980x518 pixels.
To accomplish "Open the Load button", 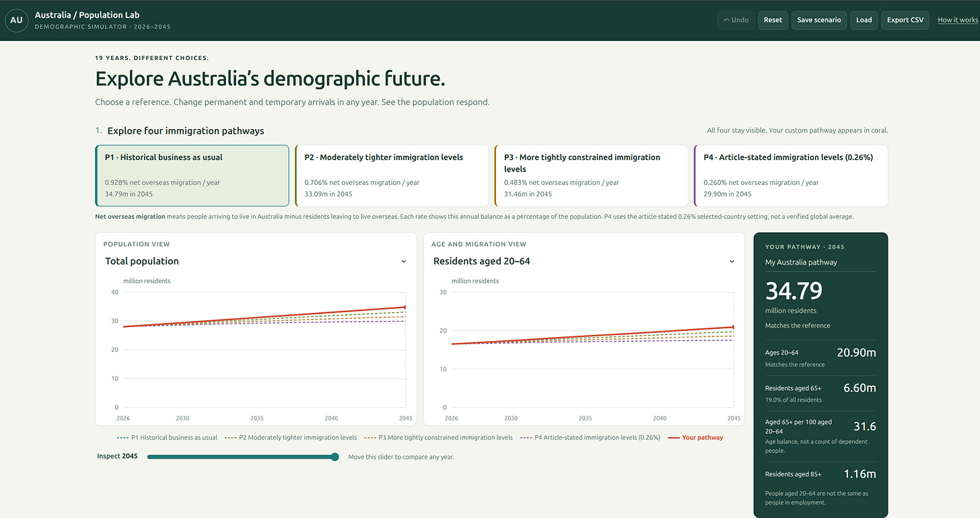I will [x=864, y=20].
